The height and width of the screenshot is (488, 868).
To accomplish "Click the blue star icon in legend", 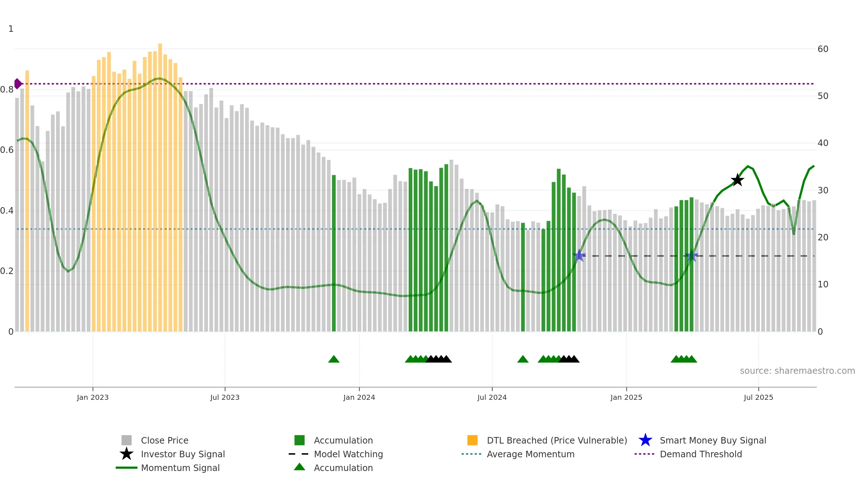I will [x=645, y=440].
